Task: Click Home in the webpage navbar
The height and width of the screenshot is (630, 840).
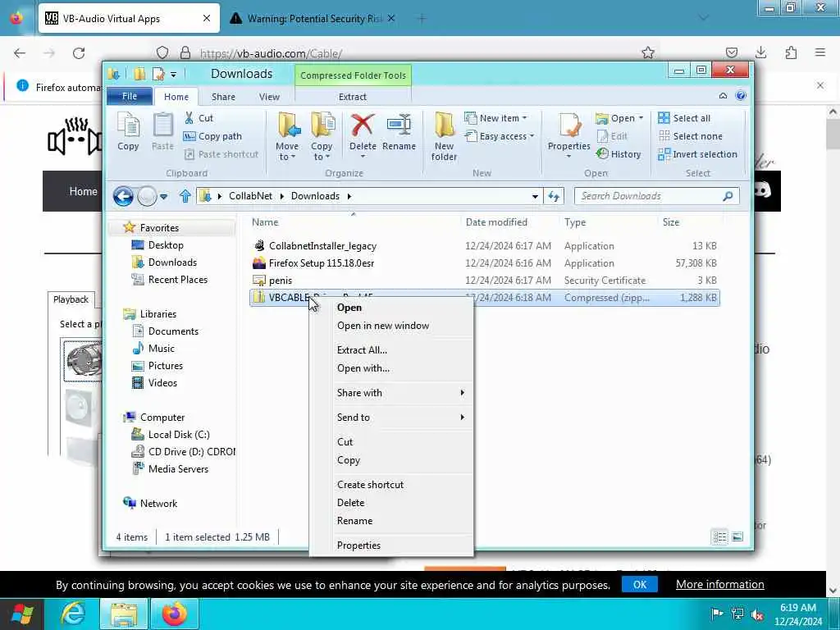Action: tap(83, 191)
